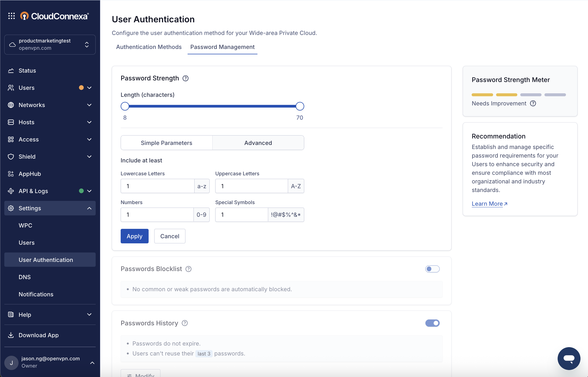This screenshot has height=377, width=588.
Task: Click the maximum length slider handle
Action: coord(300,106)
